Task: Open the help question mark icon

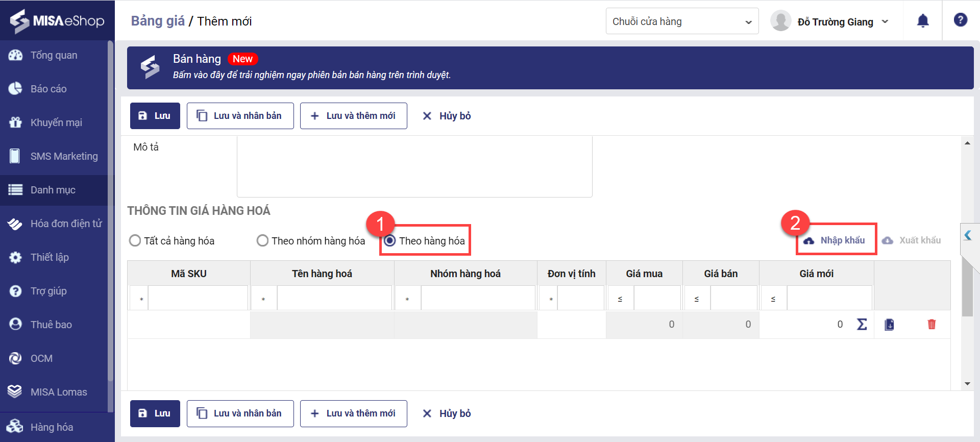Action: [960, 20]
